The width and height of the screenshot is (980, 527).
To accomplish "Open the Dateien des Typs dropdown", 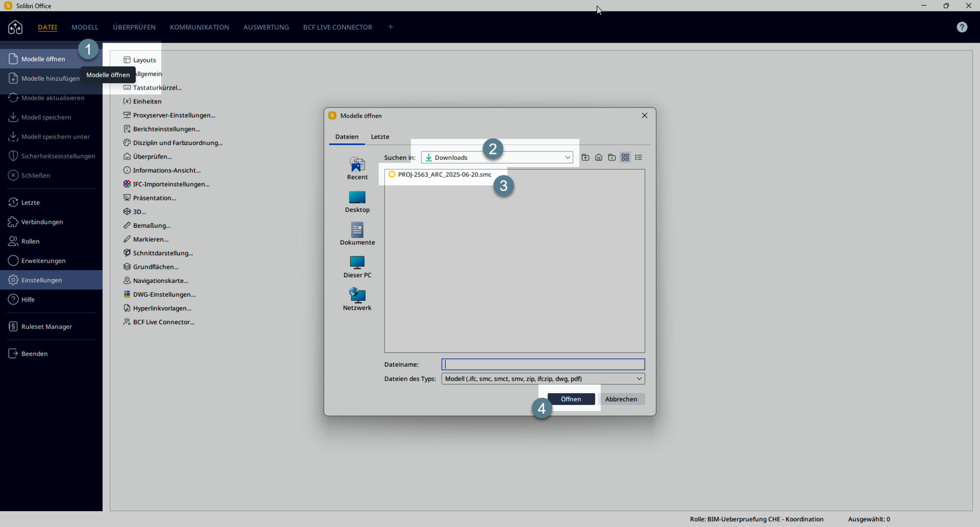I will [638, 378].
